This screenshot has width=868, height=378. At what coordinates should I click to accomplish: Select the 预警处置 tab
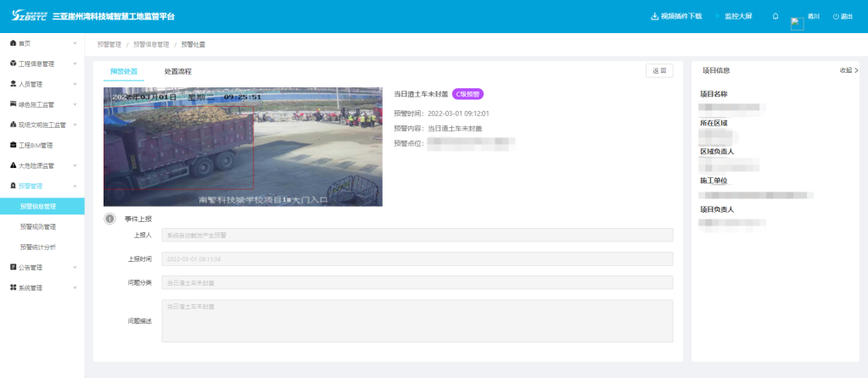pos(124,71)
